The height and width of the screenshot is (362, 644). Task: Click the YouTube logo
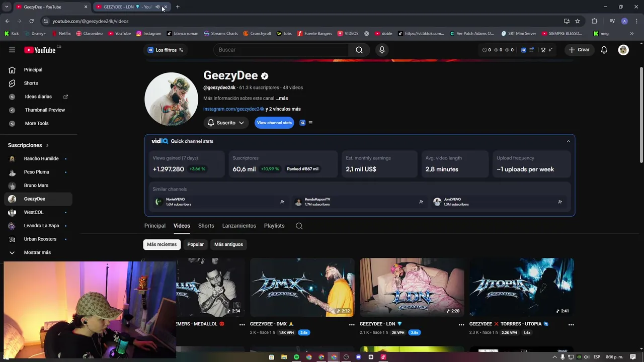(x=40, y=50)
